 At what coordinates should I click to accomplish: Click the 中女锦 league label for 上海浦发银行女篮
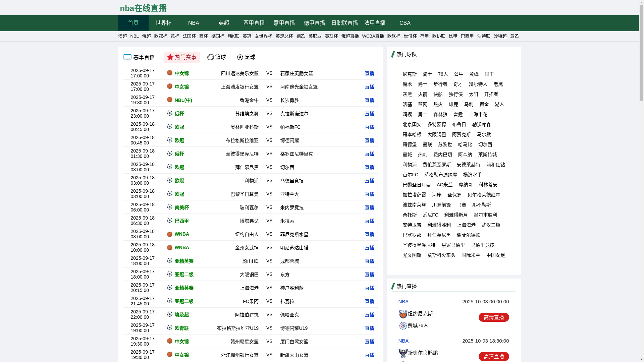coord(181,87)
